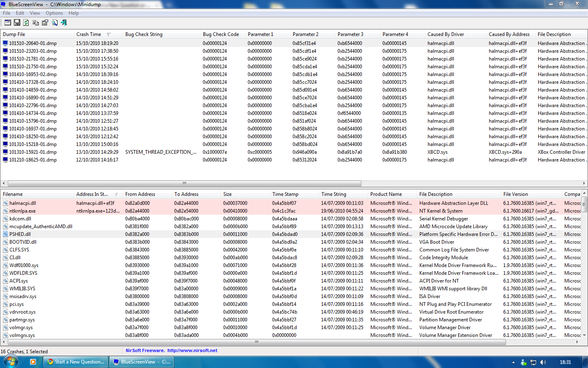
Task: Click the lower pane vertical scrollbar down arrow
Action: click(x=584, y=335)
